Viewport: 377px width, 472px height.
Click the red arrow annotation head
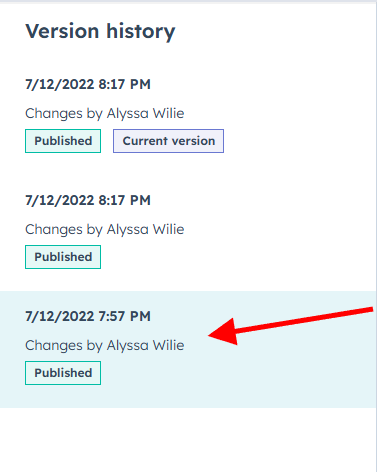223,332
